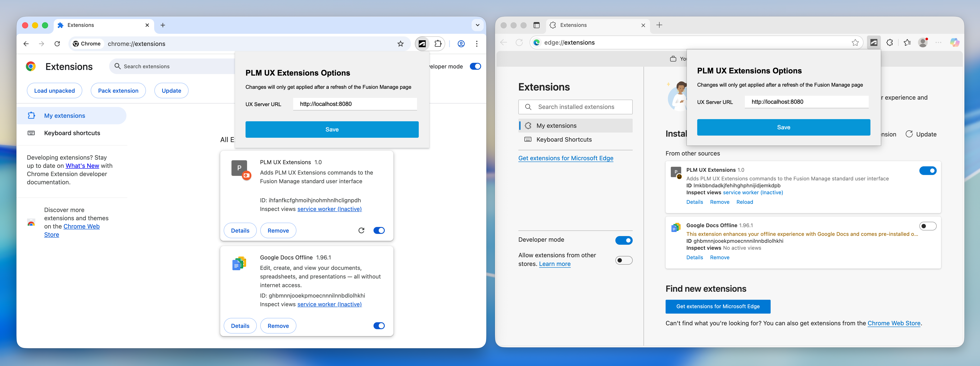The image size is (980, 366).
Task: Turn off Edge Developer mode switch
Action: pos(624,240)
